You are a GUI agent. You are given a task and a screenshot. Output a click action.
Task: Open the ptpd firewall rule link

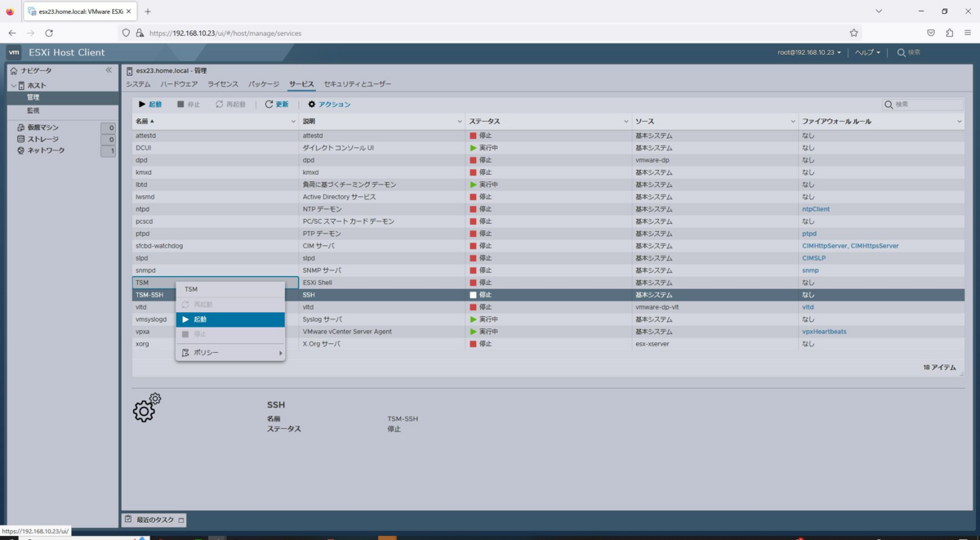tap(809, 234)
